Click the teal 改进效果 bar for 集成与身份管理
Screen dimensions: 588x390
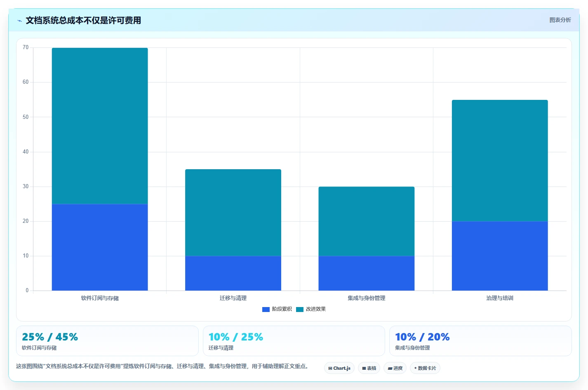pyautogui.click(x=367, y=221)
